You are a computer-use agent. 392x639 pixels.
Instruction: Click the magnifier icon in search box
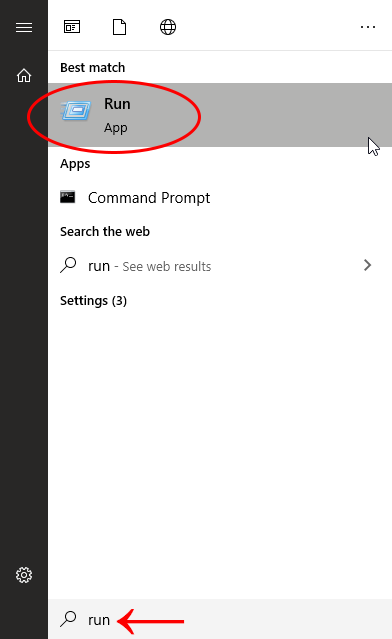[68, 619]
